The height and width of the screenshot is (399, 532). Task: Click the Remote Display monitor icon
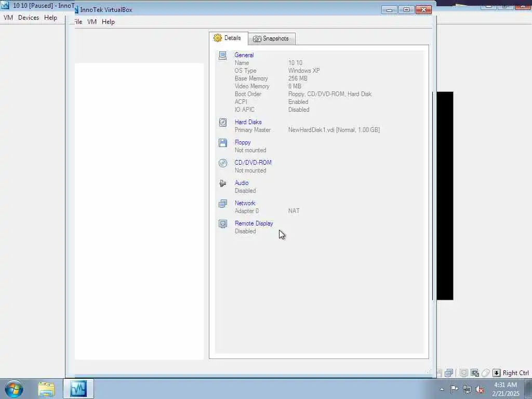click(222, 224)
